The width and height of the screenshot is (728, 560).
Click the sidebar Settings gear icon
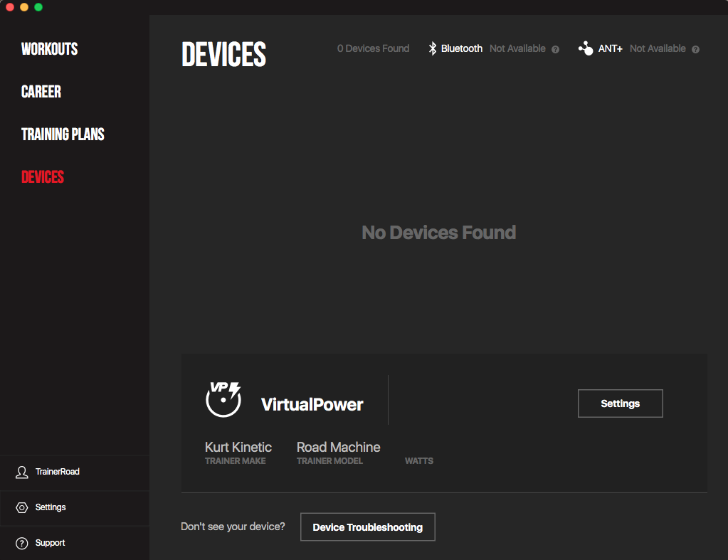tap(22, 507)
